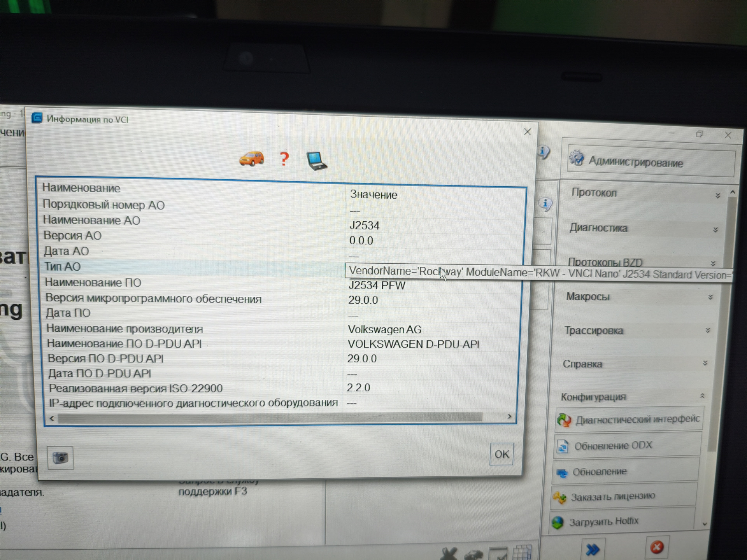
Task: Click the J2534 PFW value cell
Action: tap(377, 285)
